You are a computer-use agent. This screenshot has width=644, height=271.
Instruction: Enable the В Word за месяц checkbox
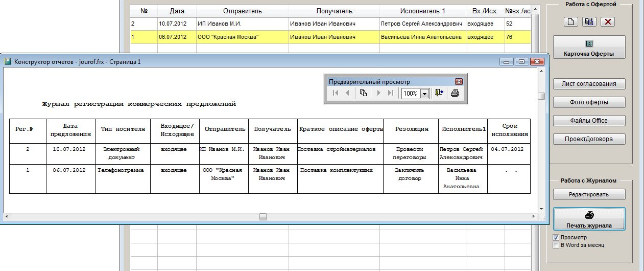557,245
